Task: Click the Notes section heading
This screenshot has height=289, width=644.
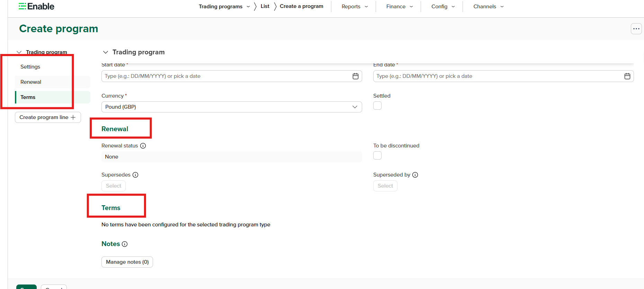Action: [x=110, y=244]
